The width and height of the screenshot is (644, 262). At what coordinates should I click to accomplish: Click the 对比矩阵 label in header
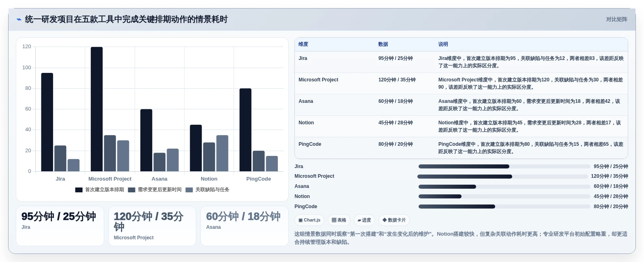616,19
